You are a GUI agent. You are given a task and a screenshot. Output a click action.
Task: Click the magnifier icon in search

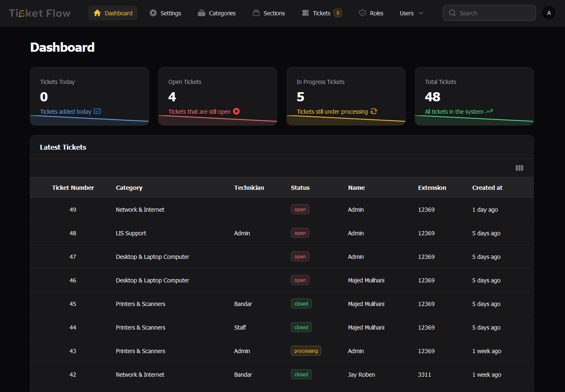[x=452, y=13]
